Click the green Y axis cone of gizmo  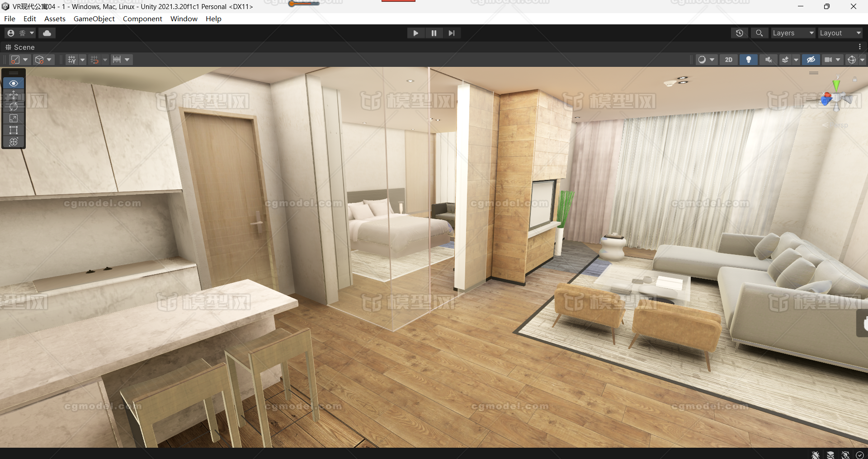836,85
